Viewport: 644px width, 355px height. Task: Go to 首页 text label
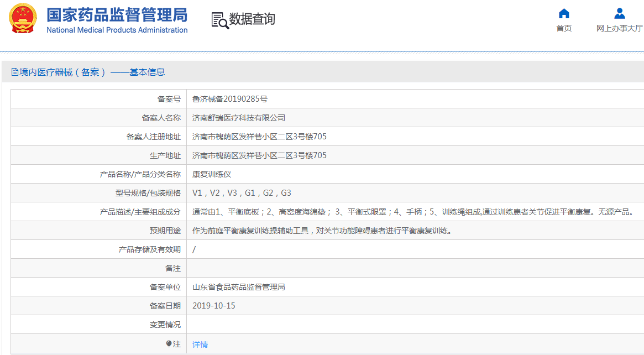coord(564,29)
